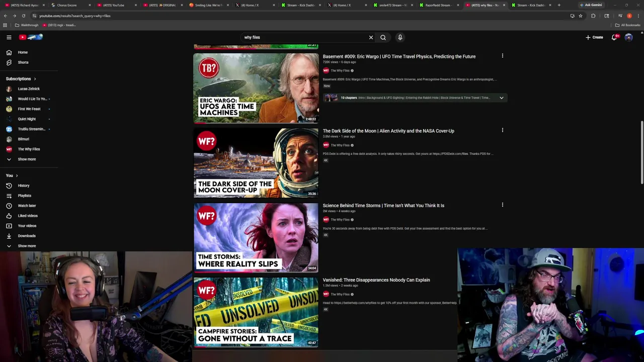
Task: Start voice search with microphone icon
Action: tap(400, 37)
